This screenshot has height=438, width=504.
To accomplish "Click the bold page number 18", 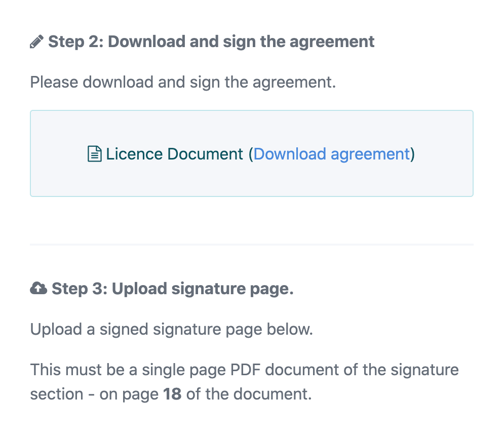I will [x=173, y=394].
